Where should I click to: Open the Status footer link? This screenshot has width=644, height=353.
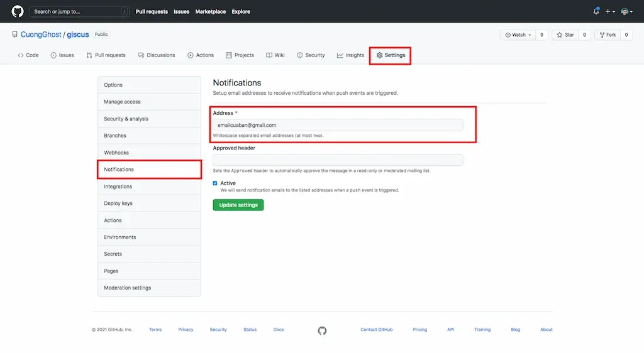coord(250,330)
